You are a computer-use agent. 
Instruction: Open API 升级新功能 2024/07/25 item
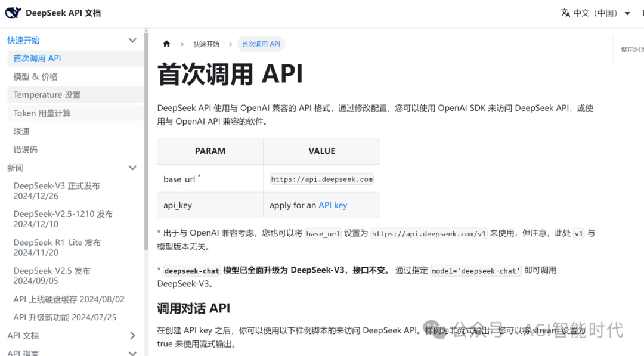click(x=75, y=317)
